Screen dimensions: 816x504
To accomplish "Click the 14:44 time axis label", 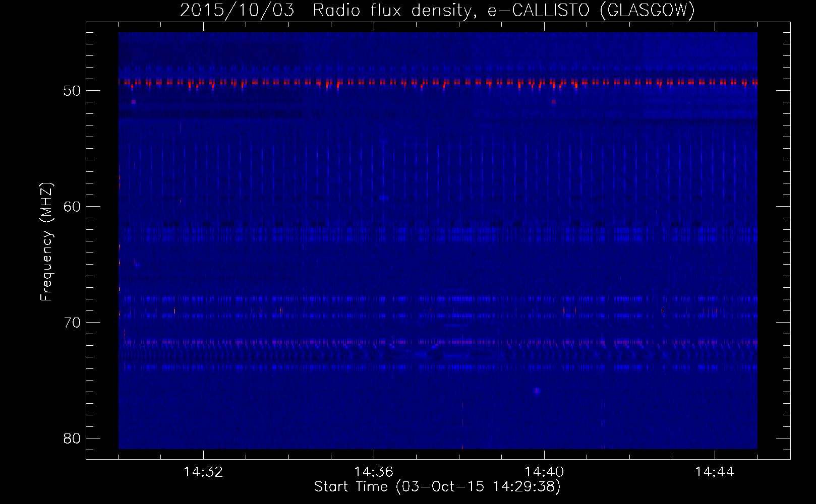I will pyautogui.click(x=715, y=472).
